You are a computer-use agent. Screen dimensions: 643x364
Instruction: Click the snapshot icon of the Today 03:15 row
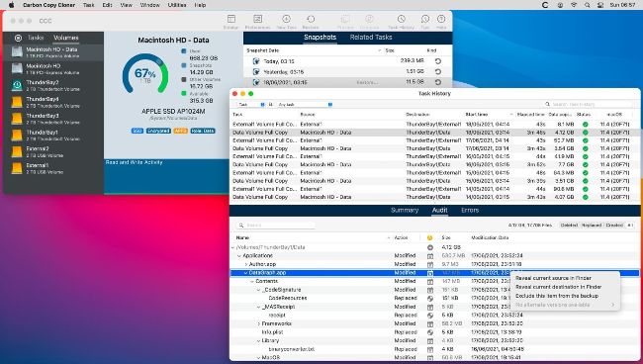pos(256,61)
